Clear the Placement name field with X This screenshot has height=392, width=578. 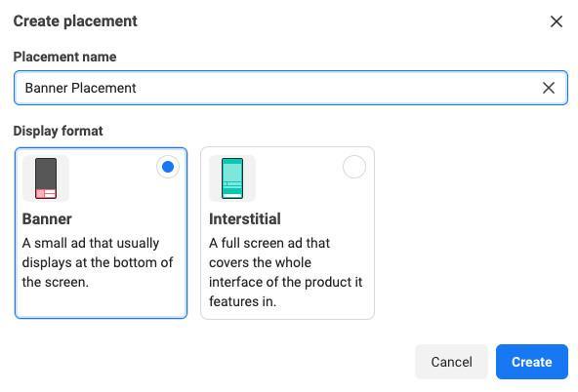tap(549, 88)
